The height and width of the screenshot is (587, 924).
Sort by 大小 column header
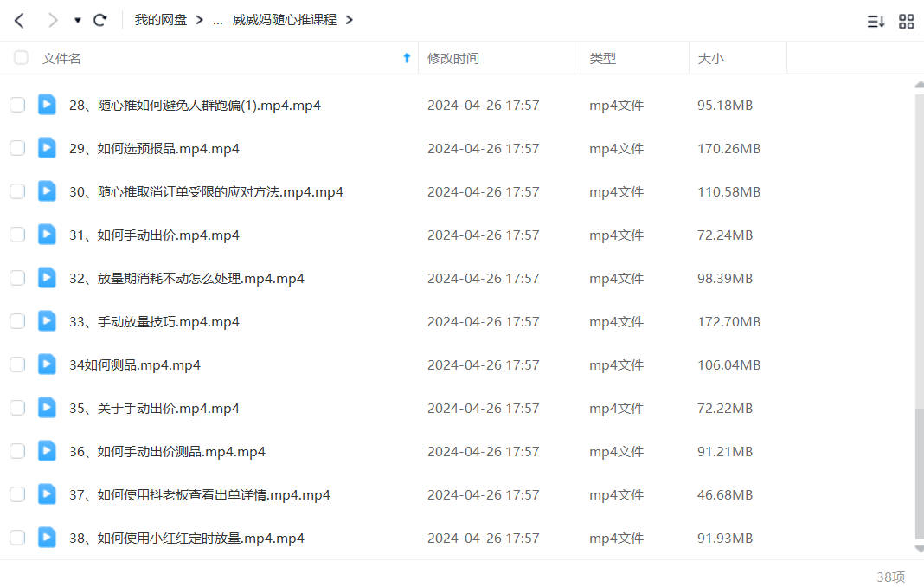pyautogui.click(x=710, y=58)
